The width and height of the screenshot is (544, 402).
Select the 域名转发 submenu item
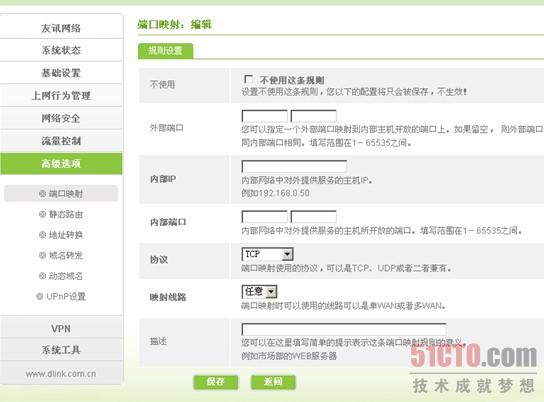tap(61, 255)
